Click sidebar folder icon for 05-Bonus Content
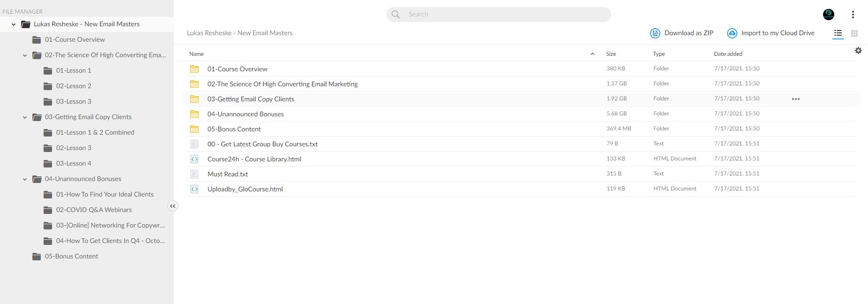Viewport: 868px width, 304px height. click(37, 257)
